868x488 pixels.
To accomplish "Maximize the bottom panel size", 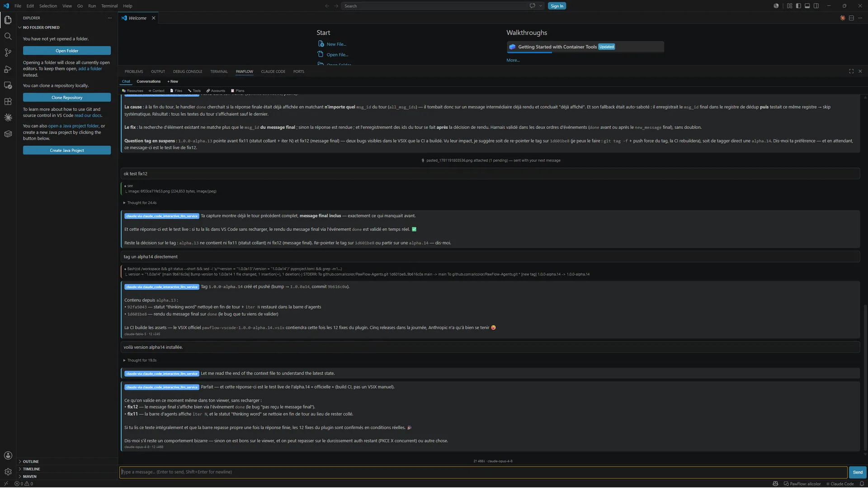I will pyautogui.click(x=851, y=71).
